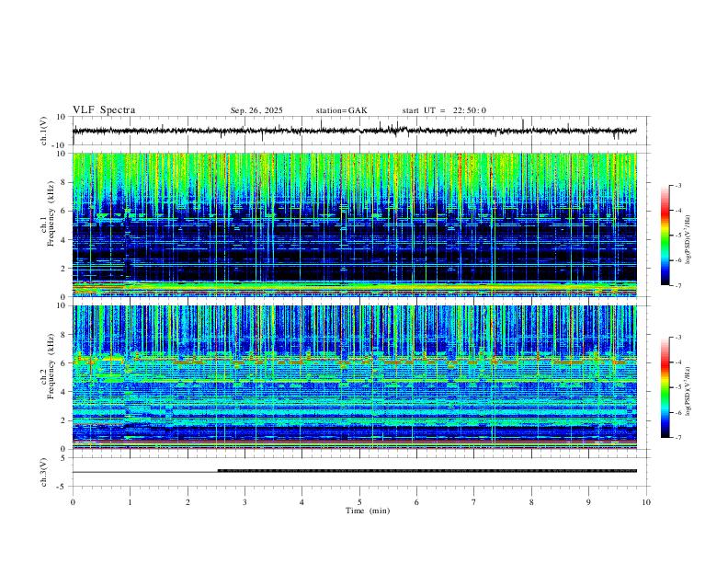Click the 'ch.1(V)' waveform axis label
Viewport: 728px width, 563px height.
pos(44,131)
